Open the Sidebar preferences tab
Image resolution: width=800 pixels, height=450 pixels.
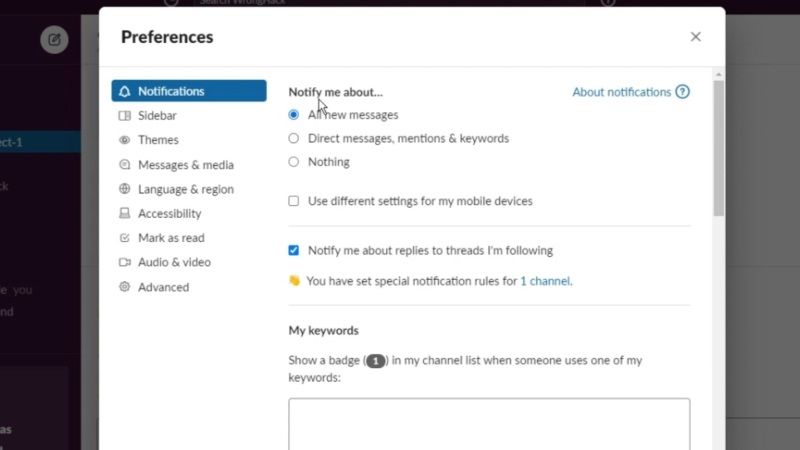189,116
